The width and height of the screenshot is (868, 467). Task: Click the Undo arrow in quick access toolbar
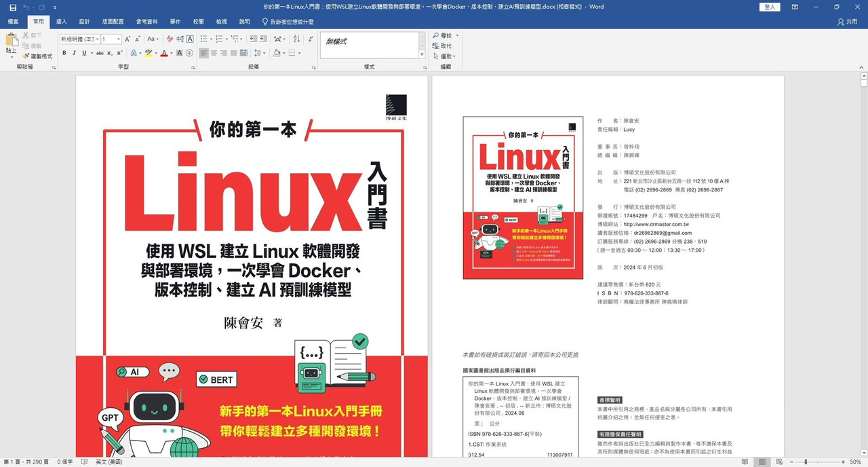26,7
